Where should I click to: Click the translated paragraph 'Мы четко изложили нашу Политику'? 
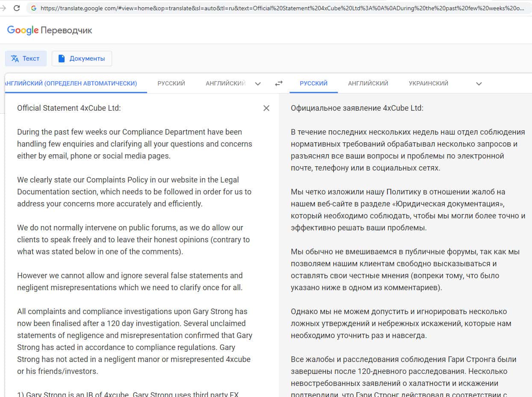(x=408, y=210)
